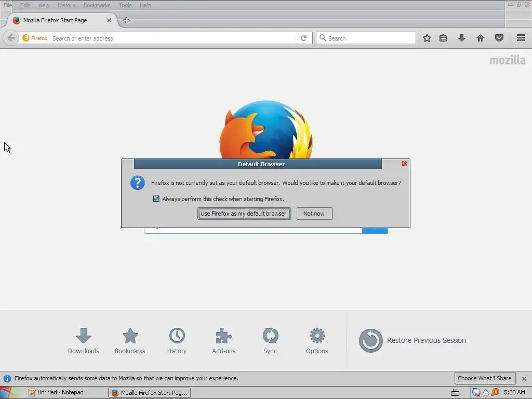The image size is (532, 399).
Task: Close the Default Browser dialog
Action: pos(404,164)
